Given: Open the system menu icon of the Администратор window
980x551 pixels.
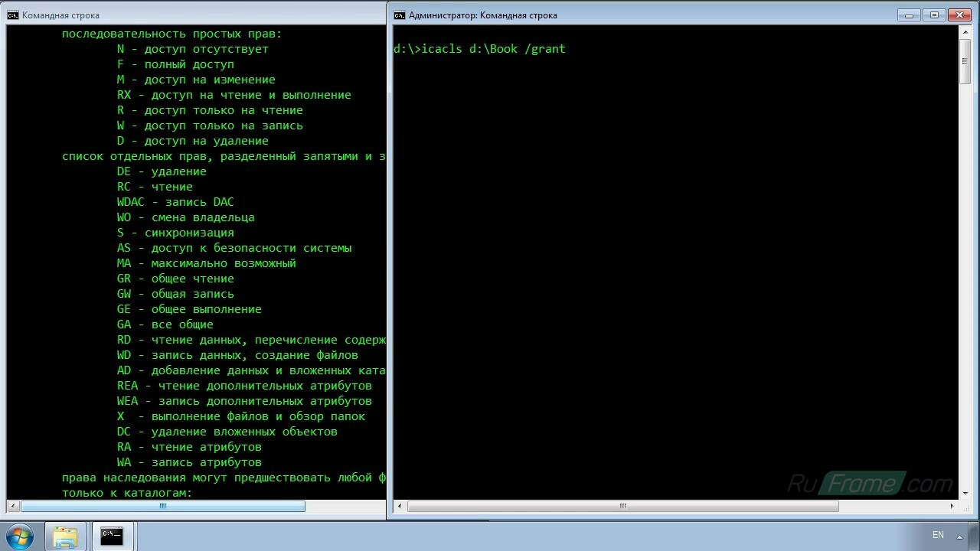Looking at the screenshot, I should 400,15.
